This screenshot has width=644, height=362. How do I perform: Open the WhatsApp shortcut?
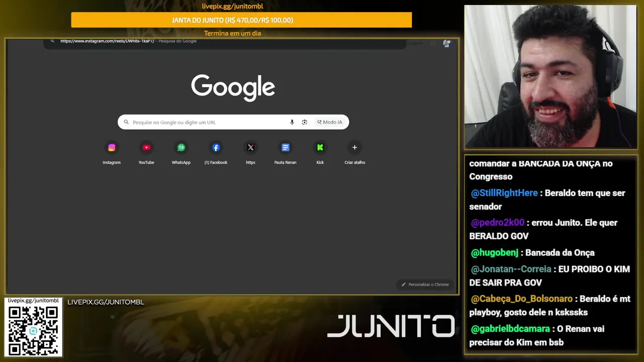pyautogui.click(x=181, y=153)
